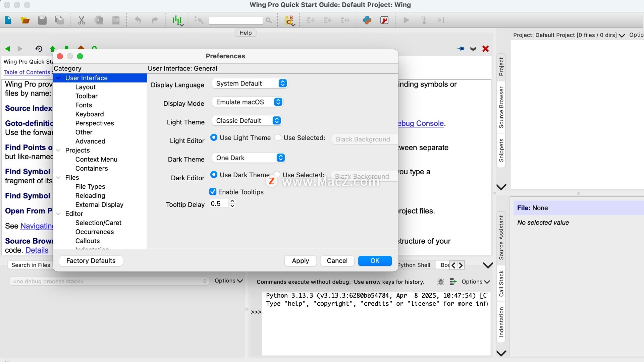This screenshot has height=362, width=644.
Task: Collapse the Editor category tree
Action: point(58,214)
